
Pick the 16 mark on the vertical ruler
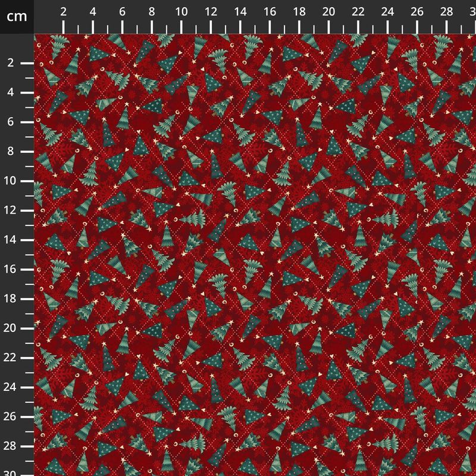click(x=10, y=269)
